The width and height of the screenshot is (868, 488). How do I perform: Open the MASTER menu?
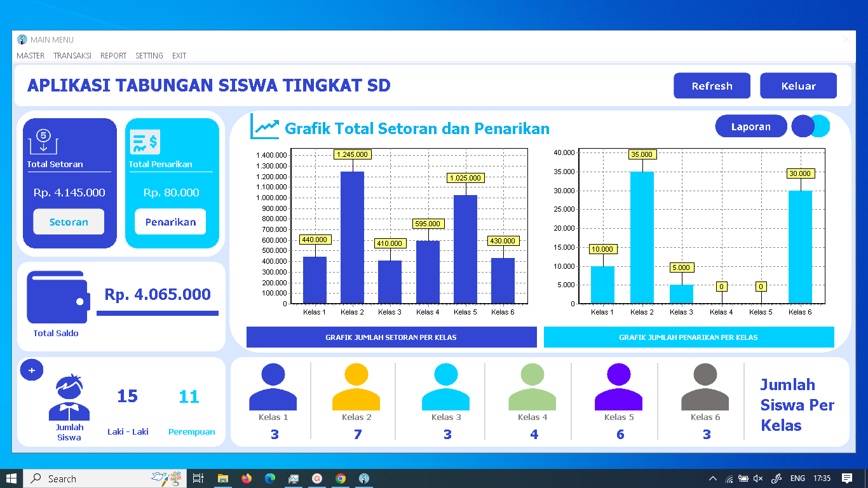31,56
